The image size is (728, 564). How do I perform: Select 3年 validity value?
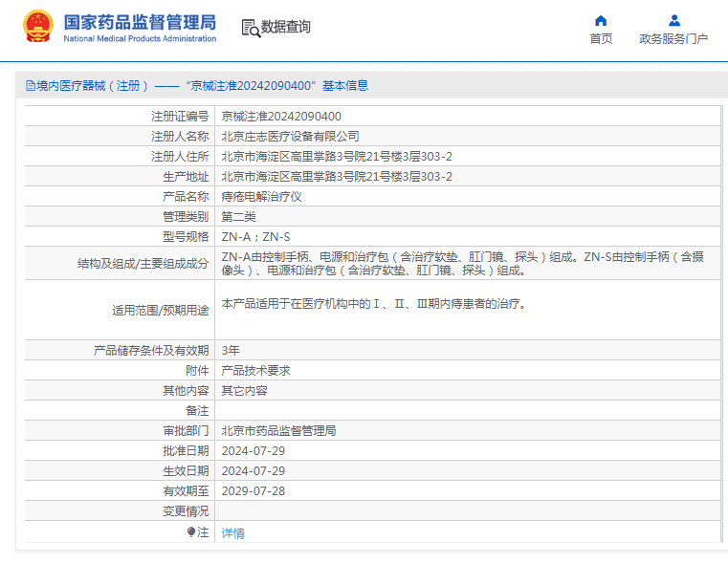pos(231,350)
